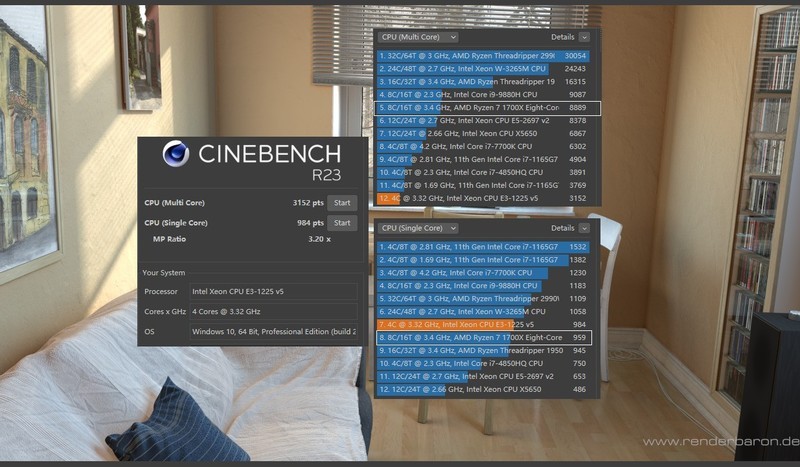800x467 pixels.
Task: Select multi core row i7-4850HQ 3891
Action: 483,173
